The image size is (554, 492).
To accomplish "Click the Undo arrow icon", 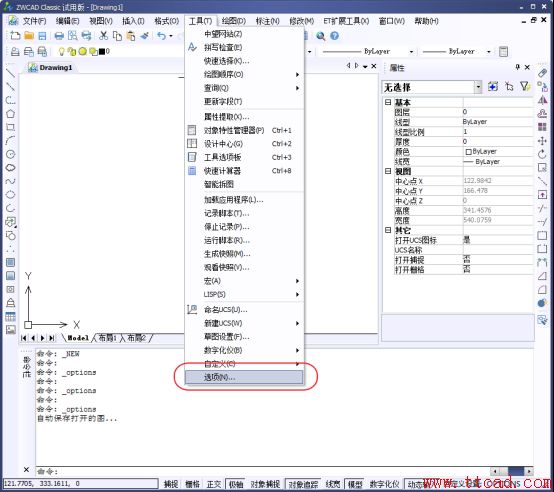I will click(x=161, y=36).
